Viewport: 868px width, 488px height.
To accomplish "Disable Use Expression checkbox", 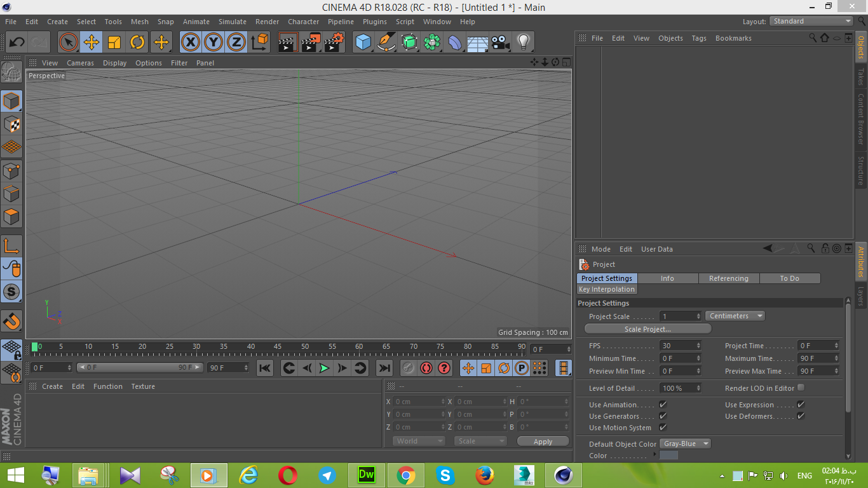I will (801, 405).
